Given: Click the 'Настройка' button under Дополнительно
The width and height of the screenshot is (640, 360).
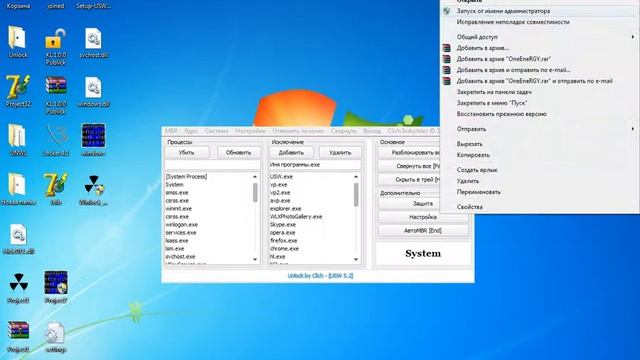Looking at the screenshot, I should click(x=423, y=217).
